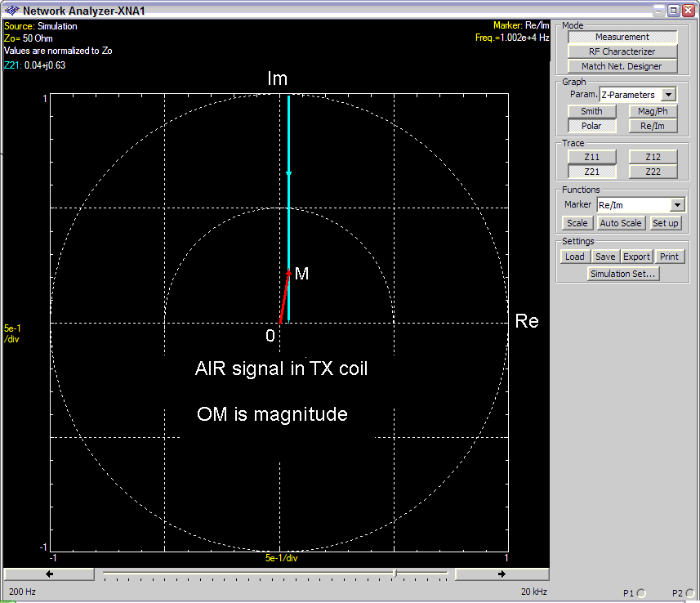Image resolution: width=700 pixels, height=603 pixels.
Task: Select the Smith chart graph type
Action: pyautogui.click(x=592, y=111)
